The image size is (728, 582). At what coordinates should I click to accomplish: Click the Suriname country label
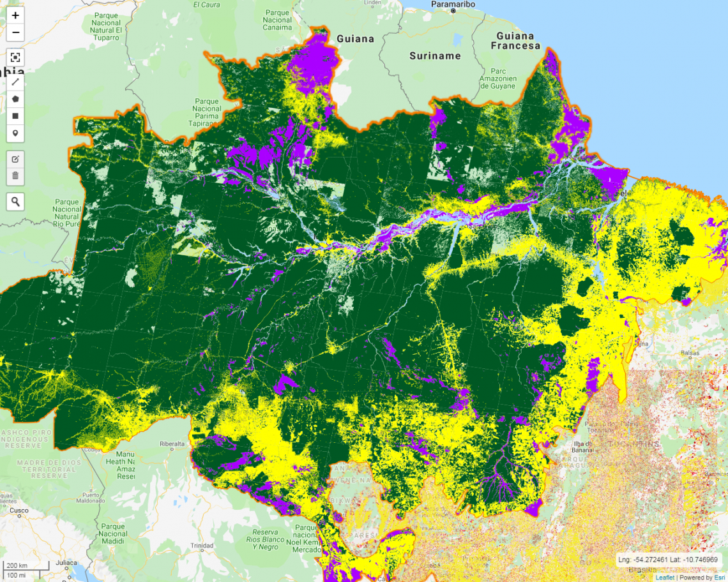click(x=435, y=56)
